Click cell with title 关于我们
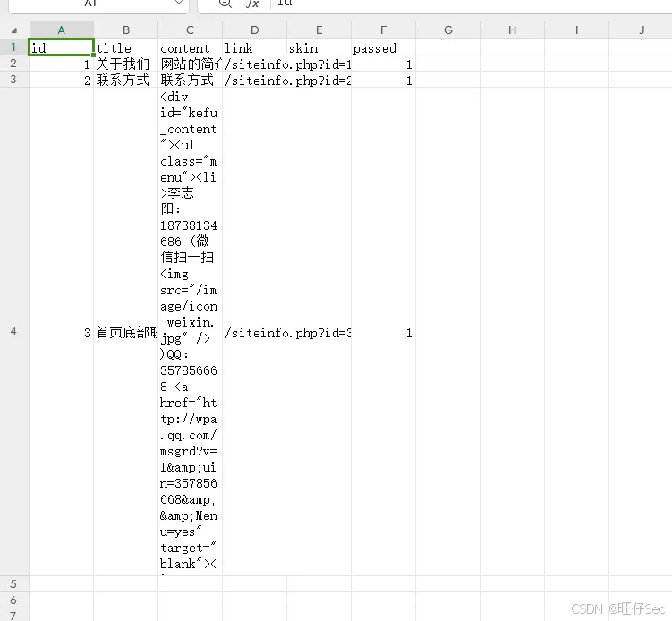Image resolution: width=672 pixels, height=621 pixels. (x=126, y=64)
